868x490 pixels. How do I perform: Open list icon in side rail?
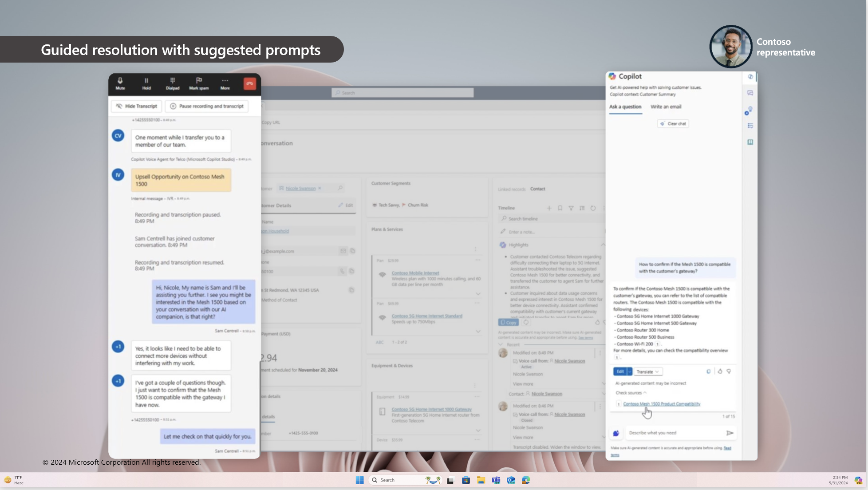coord(750,126)
